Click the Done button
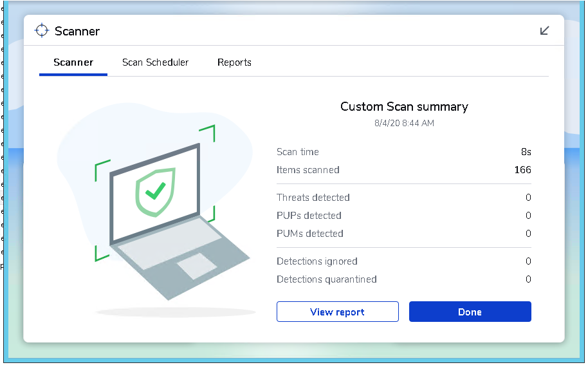This screenshot has width=588, height=365. [x=470, y=312]
